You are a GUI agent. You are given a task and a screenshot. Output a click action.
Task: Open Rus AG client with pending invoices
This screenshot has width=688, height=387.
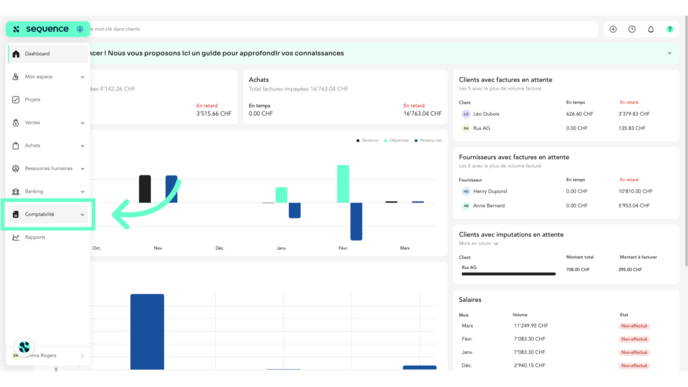(x=481, y=128)
